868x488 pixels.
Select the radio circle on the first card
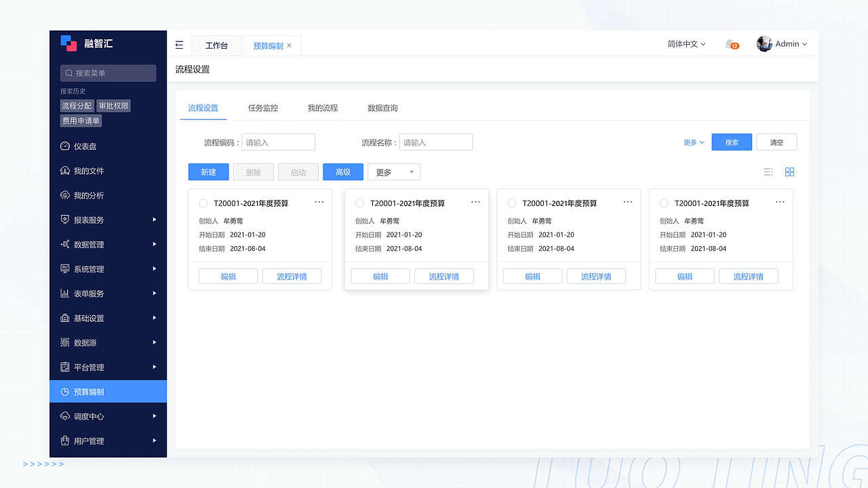203,203
